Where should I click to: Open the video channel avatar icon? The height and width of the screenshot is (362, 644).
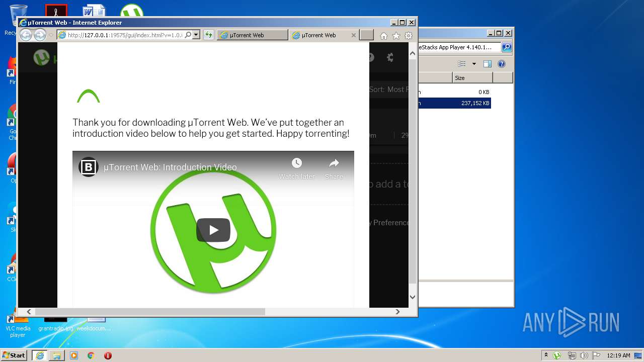(x=89, y=167)
